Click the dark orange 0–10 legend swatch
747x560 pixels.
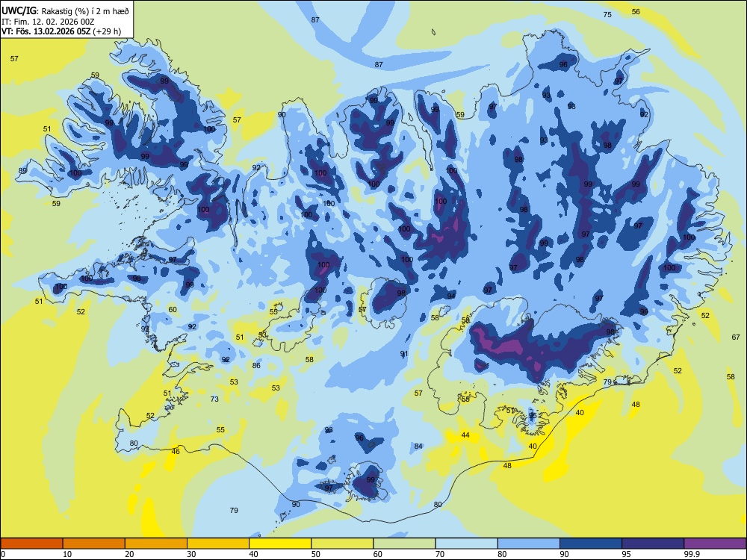coord(31,544)
